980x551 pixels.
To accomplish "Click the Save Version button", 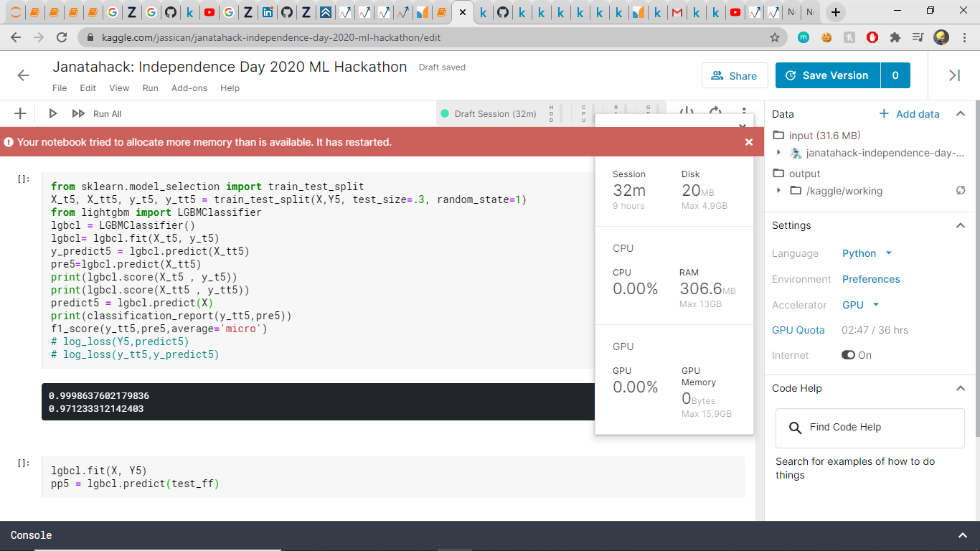I will click(x=826, y=75).
